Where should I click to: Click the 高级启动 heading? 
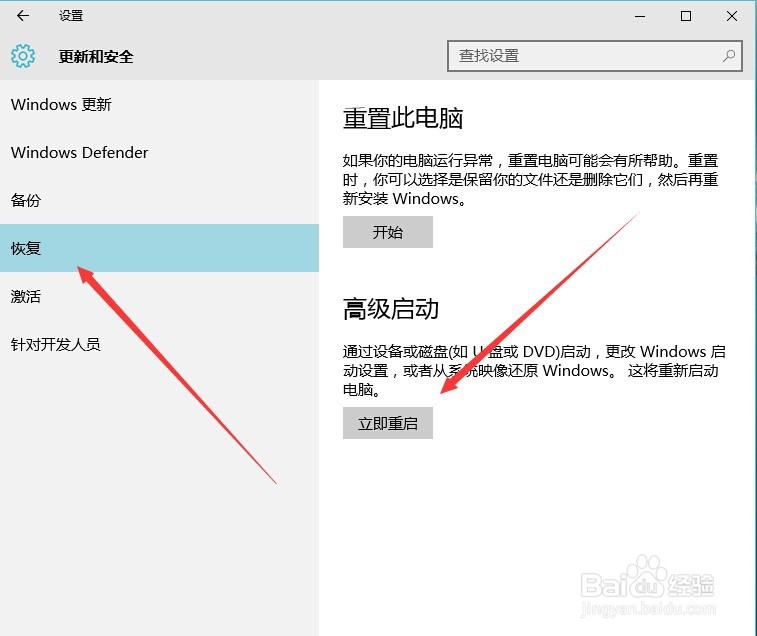[x=391, y=309]
